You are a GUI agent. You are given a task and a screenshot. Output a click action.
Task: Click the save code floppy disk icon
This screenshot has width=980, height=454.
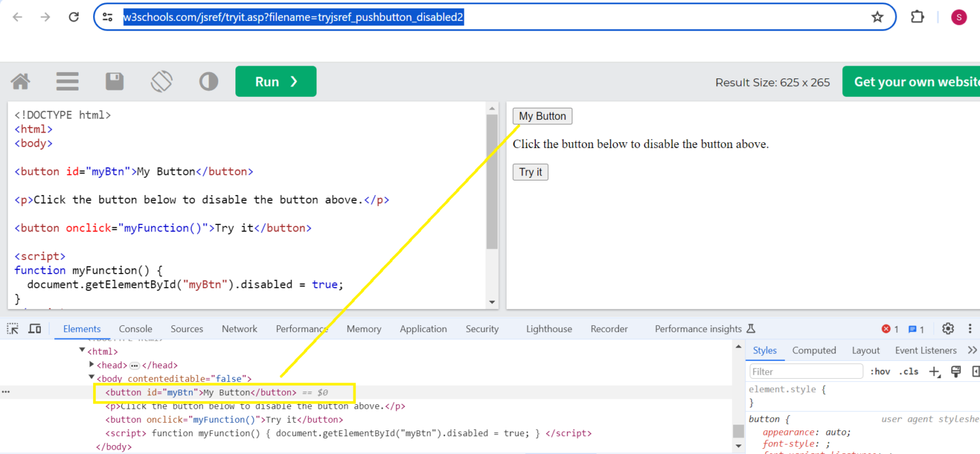click(115, 82)
